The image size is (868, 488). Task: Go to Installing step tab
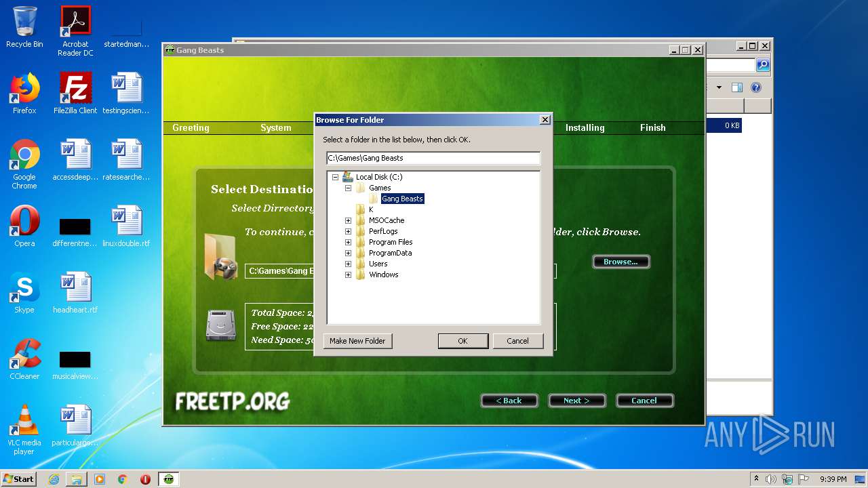[585, 127]
